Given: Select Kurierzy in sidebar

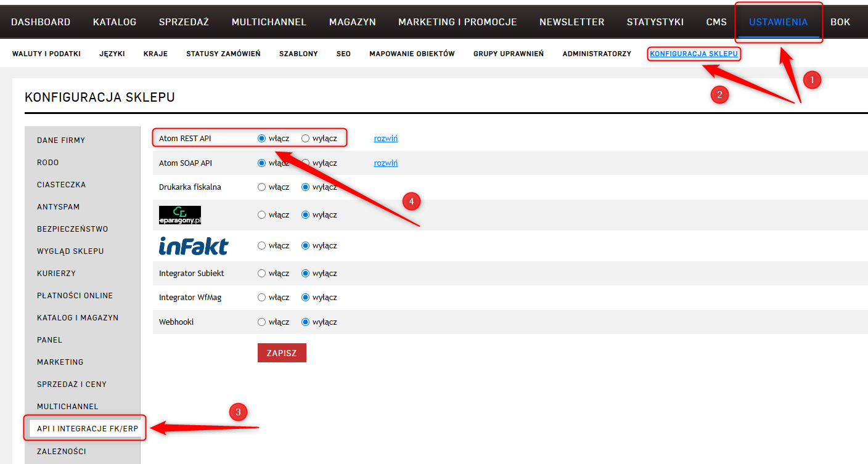Looking at the screenshot, I should (x=56, y=274).
